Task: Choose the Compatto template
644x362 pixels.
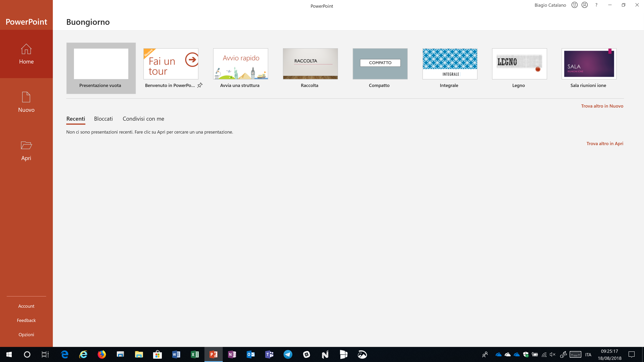Action: [380, 64]
